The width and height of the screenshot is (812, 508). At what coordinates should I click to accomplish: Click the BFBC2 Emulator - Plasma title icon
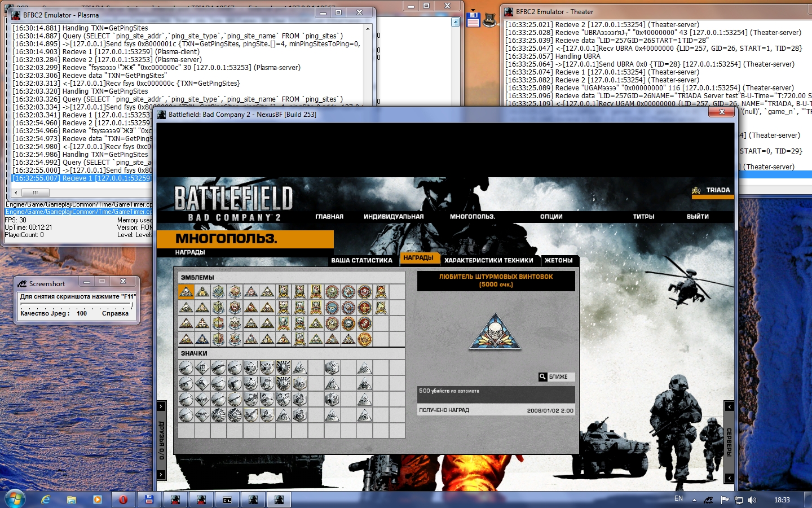point(16,15)
